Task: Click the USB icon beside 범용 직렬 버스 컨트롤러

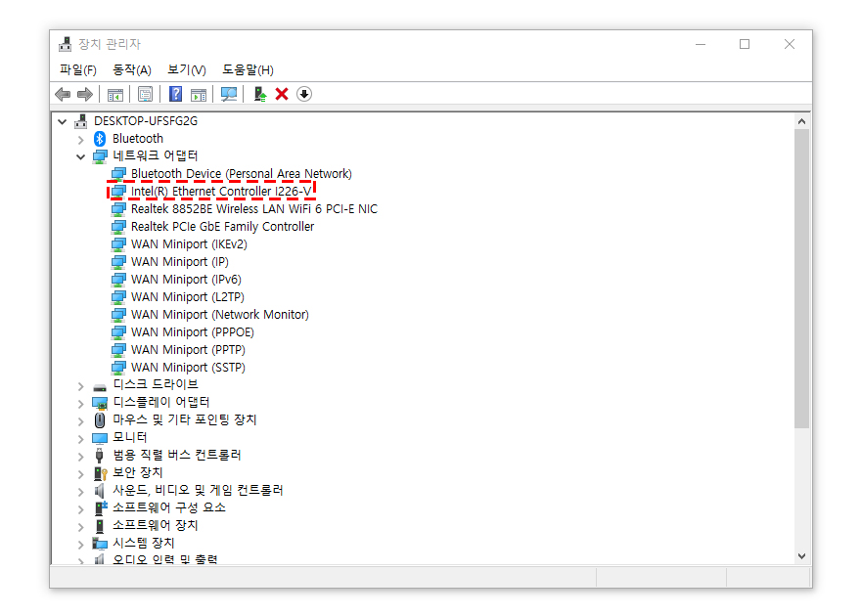Action: 100,456
